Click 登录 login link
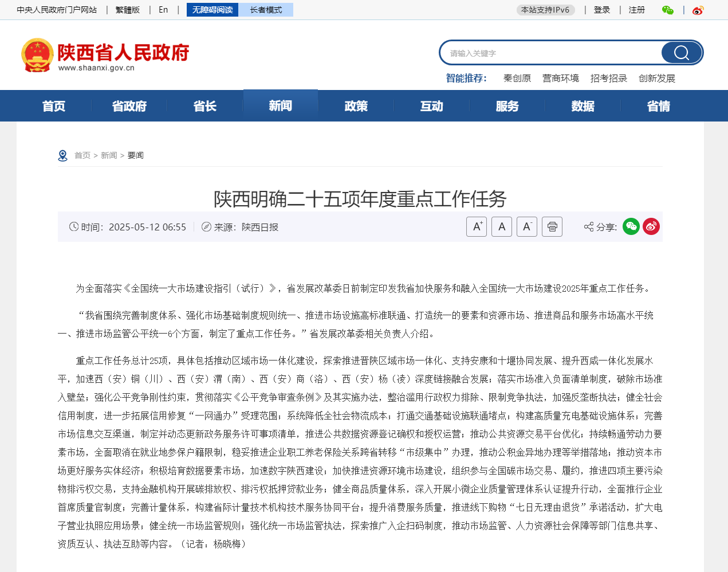The height and width of the screenshot is (572, 728). click(x=602, y=10)
